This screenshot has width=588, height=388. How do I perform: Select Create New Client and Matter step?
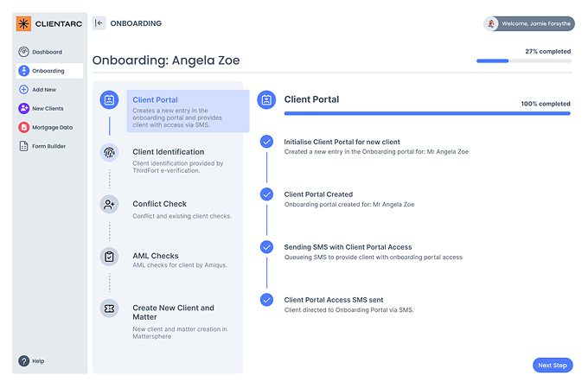pos(180,321)
